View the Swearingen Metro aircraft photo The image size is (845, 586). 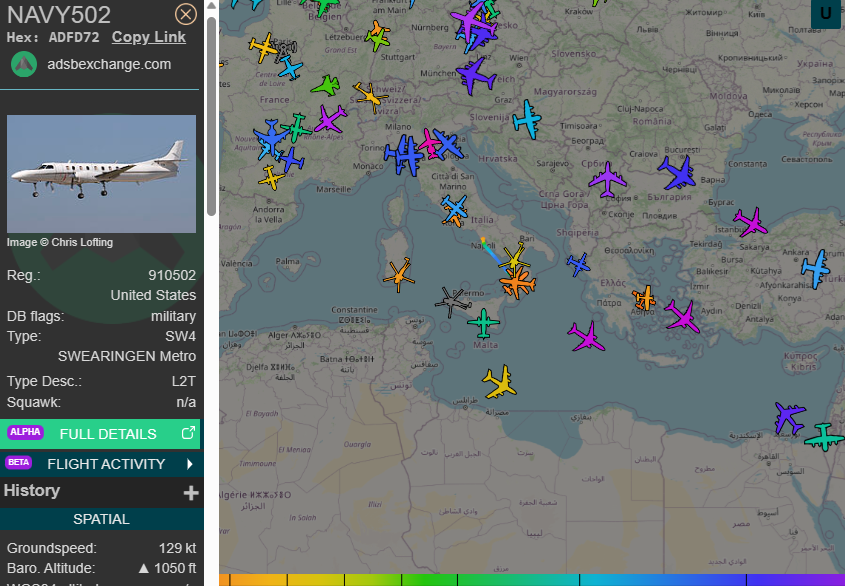point(101,174)
